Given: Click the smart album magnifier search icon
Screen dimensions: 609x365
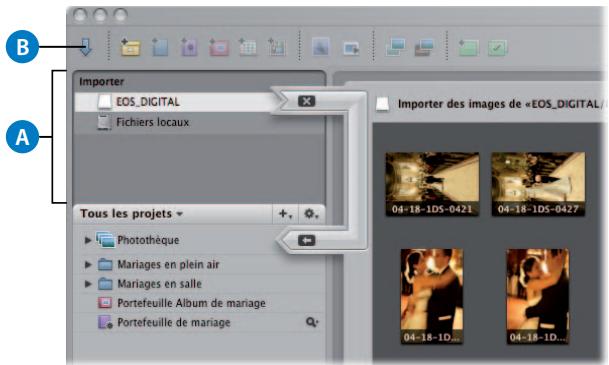Looking at the screenshot, I should pyautogui.click(x=311, y=322).
